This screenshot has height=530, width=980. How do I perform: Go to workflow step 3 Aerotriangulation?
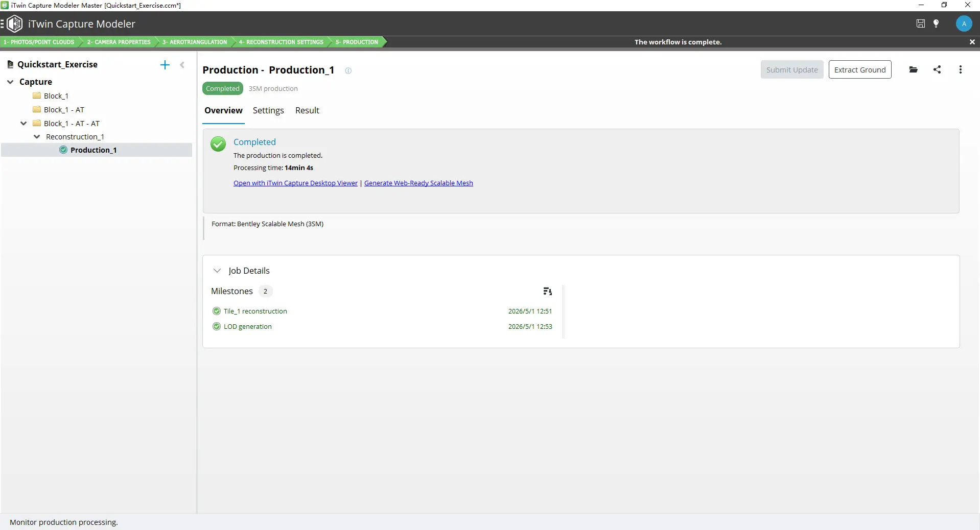194,42
